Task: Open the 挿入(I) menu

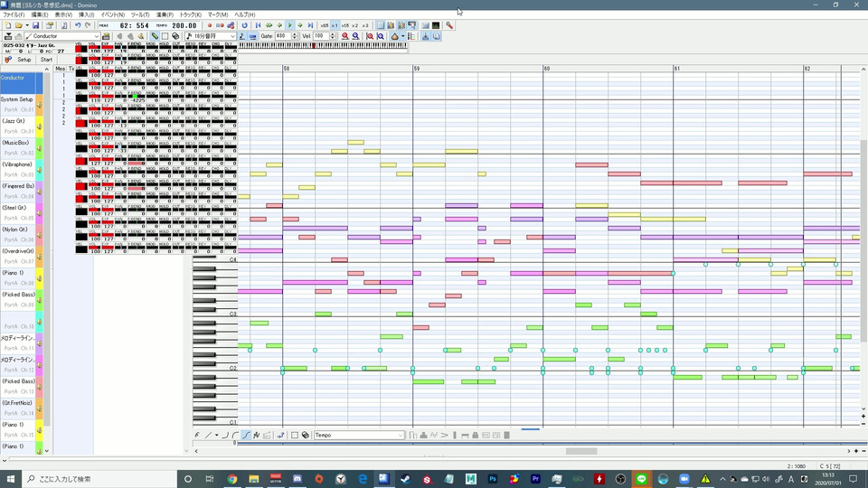Action: (87, 15)
